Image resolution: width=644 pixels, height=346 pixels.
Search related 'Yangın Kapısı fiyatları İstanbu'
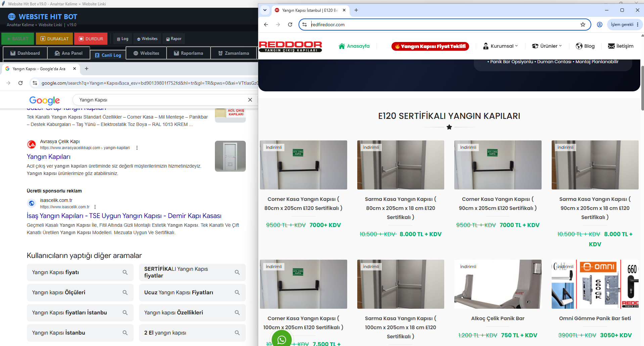pyautogui.click(x=80, y=313)
